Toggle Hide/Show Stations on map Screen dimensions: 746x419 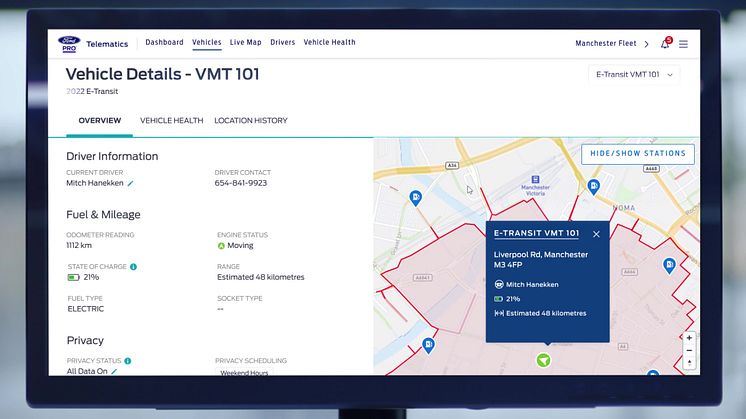click(637, 154)
